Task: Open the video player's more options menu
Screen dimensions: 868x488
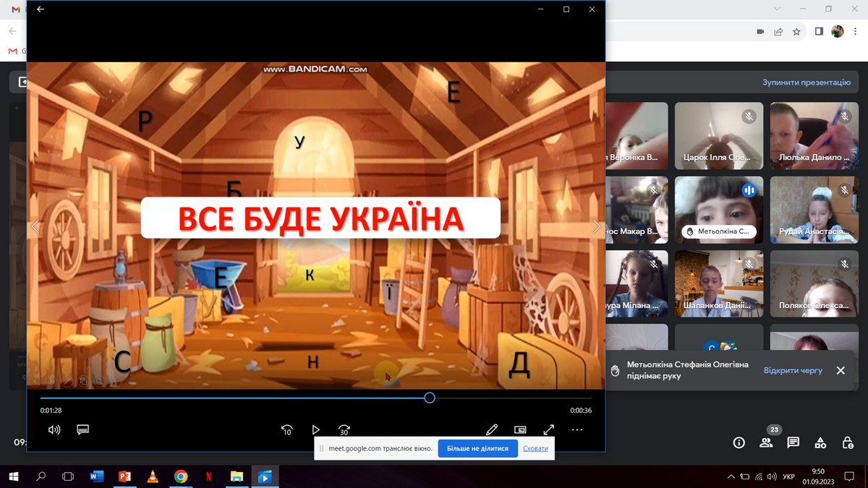Action: (576, 429)
